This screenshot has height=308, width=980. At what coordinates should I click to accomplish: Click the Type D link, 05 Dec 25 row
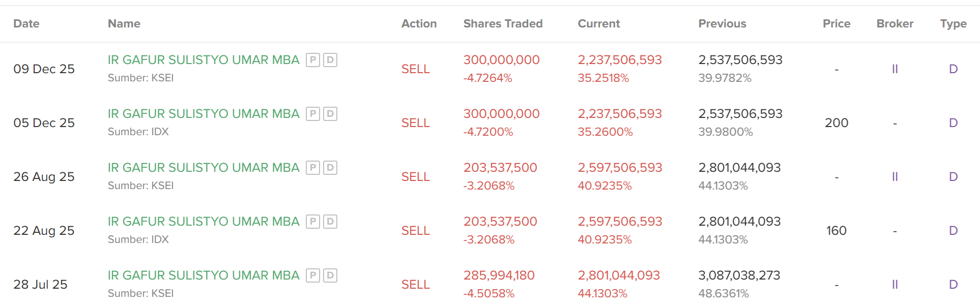(x=953, y=123)
